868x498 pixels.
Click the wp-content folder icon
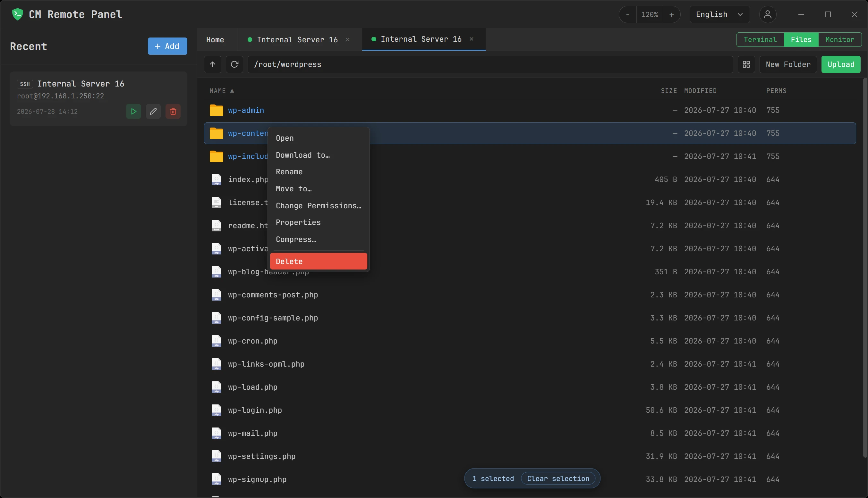point(216,133)
